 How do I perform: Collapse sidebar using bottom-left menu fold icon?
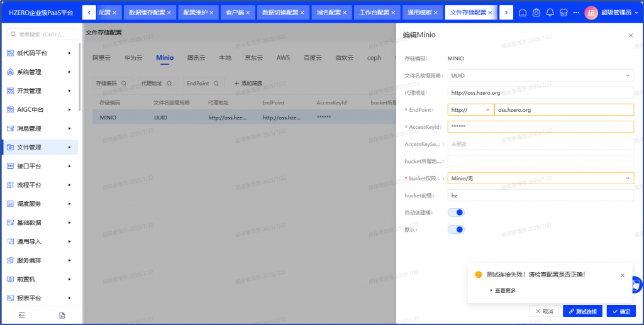coord(21,315)
